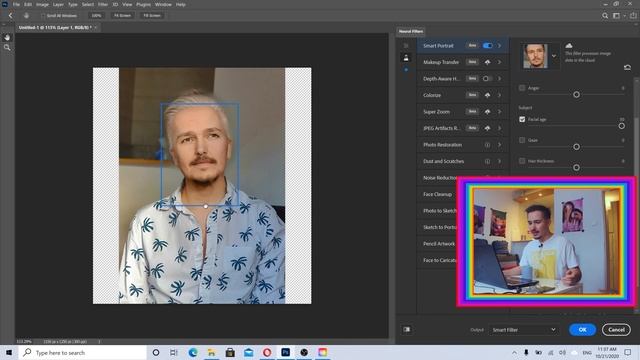
Task: Open the Output Smart Filter dropdown
Action: 523,329
